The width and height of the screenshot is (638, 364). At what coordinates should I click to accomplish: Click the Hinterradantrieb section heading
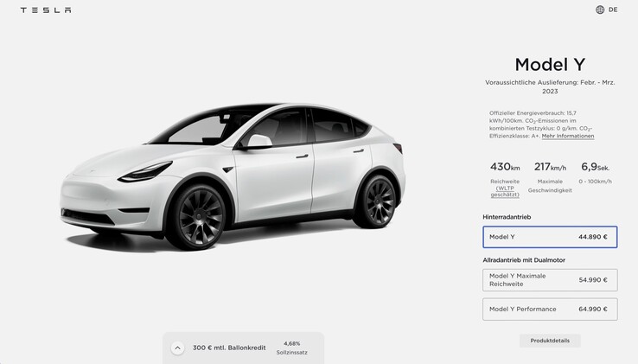point(507,217)
